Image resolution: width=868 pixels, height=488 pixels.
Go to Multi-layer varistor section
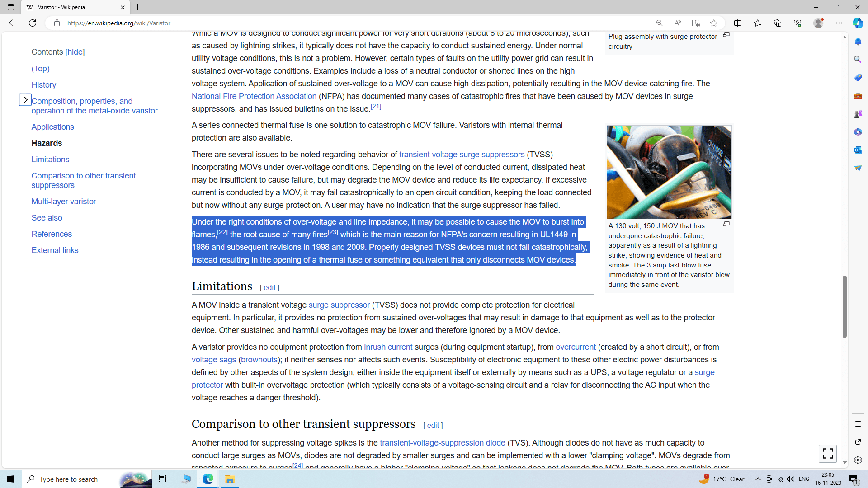[64, 202]
